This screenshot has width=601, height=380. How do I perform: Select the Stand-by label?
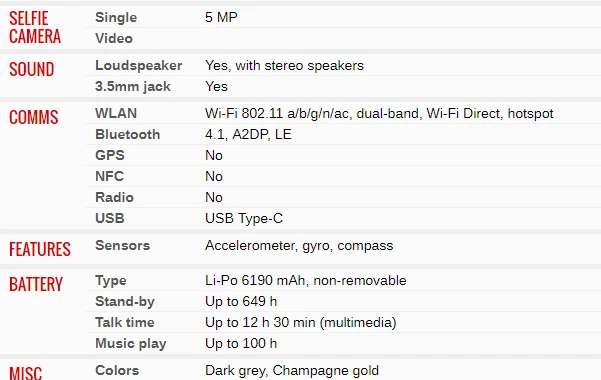click(125, 302)
